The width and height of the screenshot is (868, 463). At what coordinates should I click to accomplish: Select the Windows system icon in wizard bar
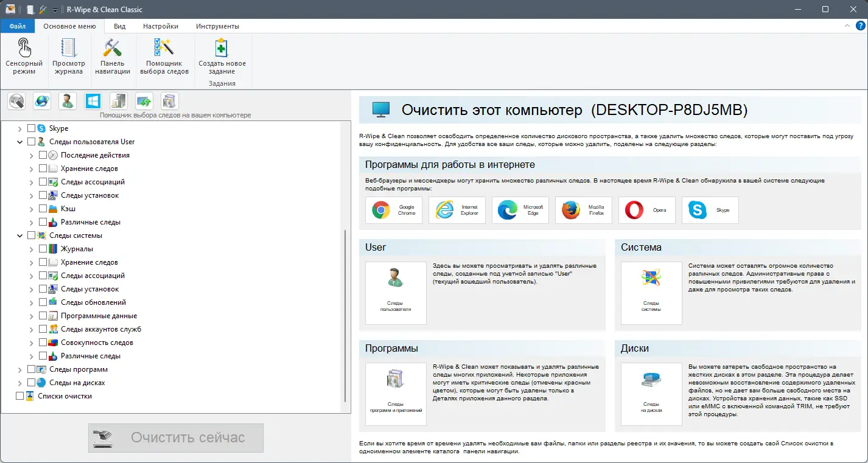[x=93, y=100]
